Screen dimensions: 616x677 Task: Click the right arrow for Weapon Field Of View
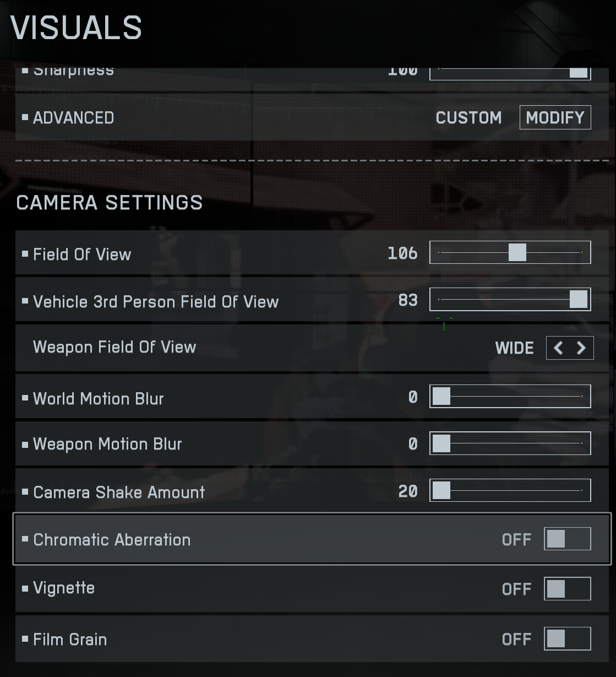click(581, 348)
